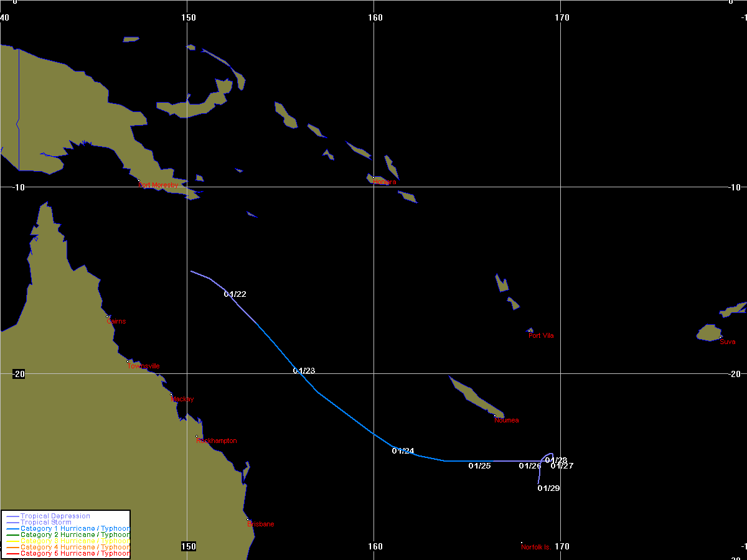
Task: Select the 01/23 storm position label
Action: [x=304, y=371]
